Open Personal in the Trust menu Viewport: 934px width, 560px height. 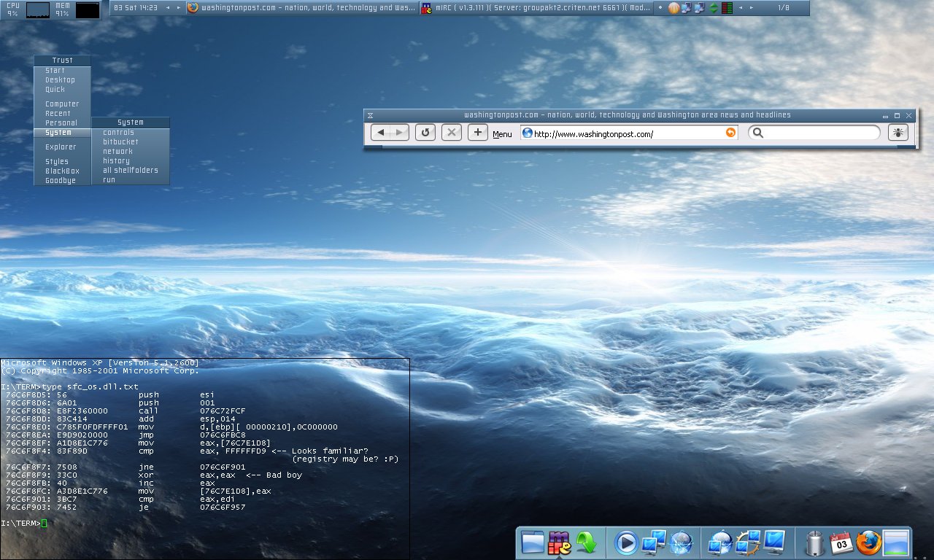pos(62,123)
